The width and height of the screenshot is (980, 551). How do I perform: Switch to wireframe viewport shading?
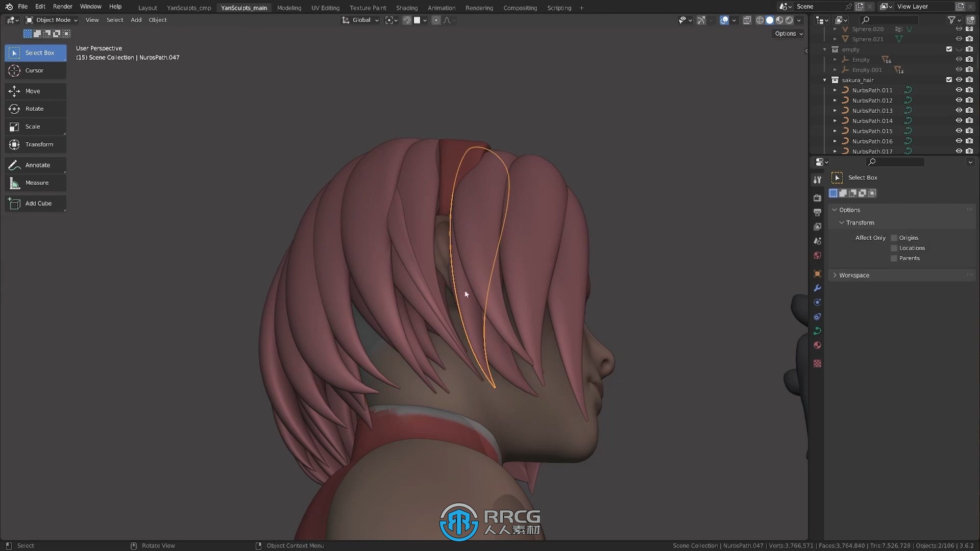[760, 20]
